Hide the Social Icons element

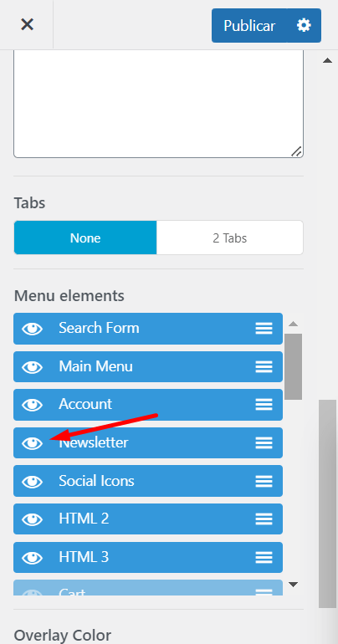tap(32, 482)
